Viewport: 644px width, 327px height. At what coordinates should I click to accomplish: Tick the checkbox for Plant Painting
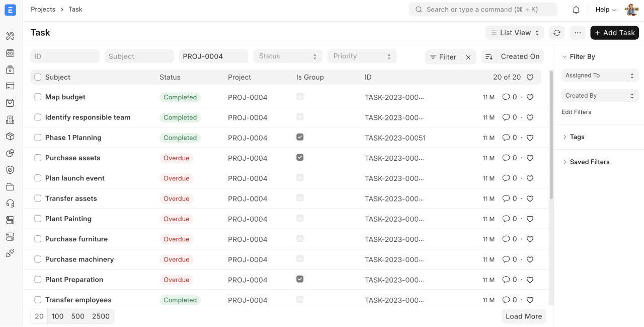pyautogui.click(x=38, y=219)
